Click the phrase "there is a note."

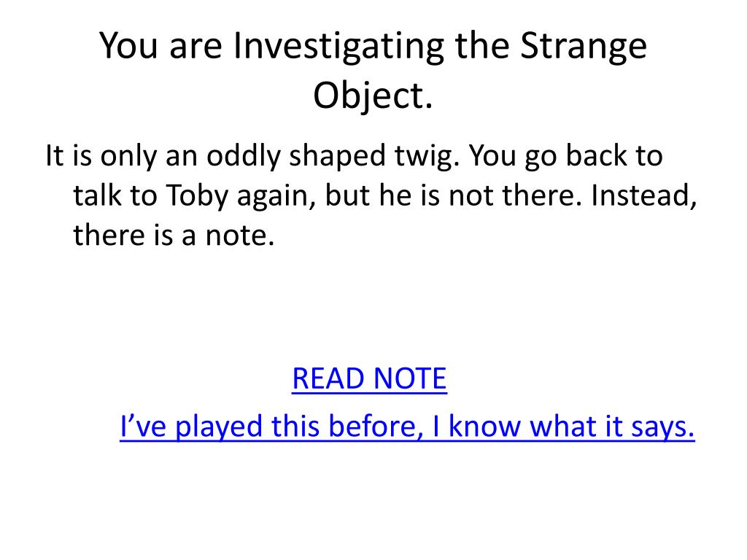pyautogui.click(x=174, y=236)
